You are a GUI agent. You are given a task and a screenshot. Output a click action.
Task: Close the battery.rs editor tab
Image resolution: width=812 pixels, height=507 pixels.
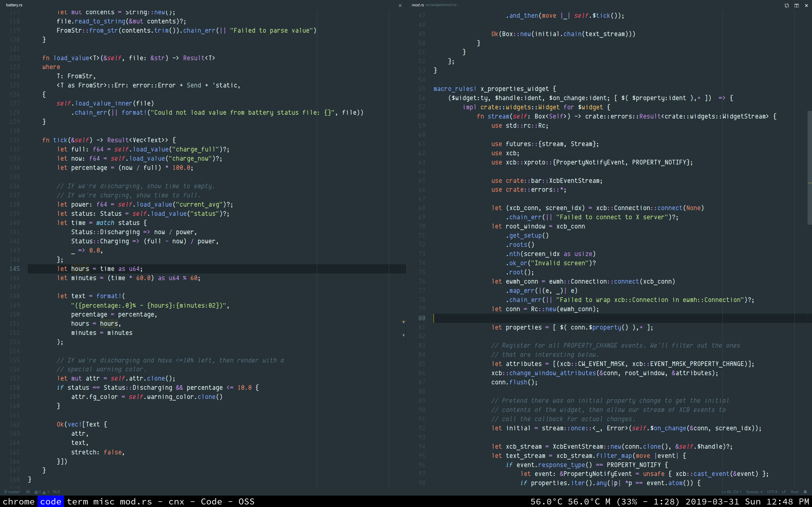pyautogui.click(x=400, y=5)
